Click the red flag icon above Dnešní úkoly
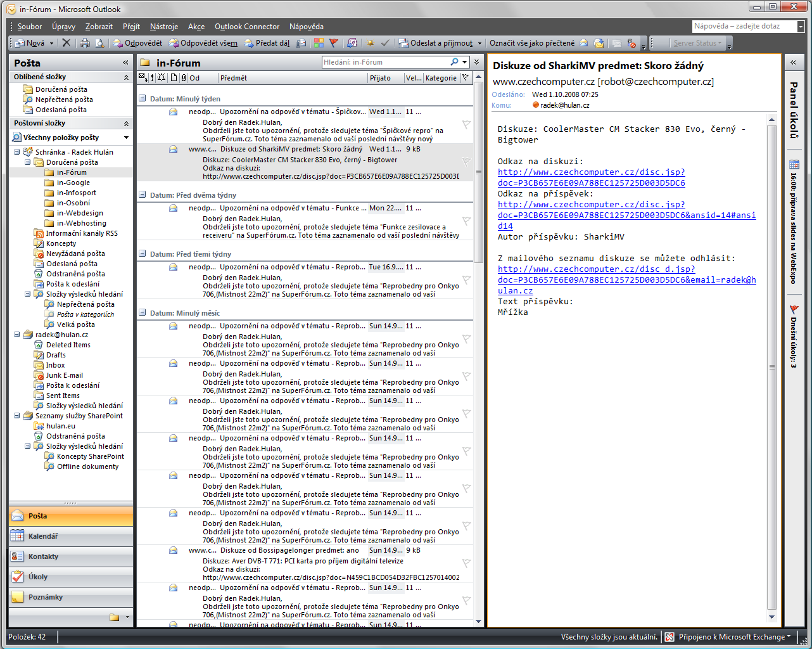The height and width of the screenshot is (649, 812). pyautogui.click(x=794, y=310)
